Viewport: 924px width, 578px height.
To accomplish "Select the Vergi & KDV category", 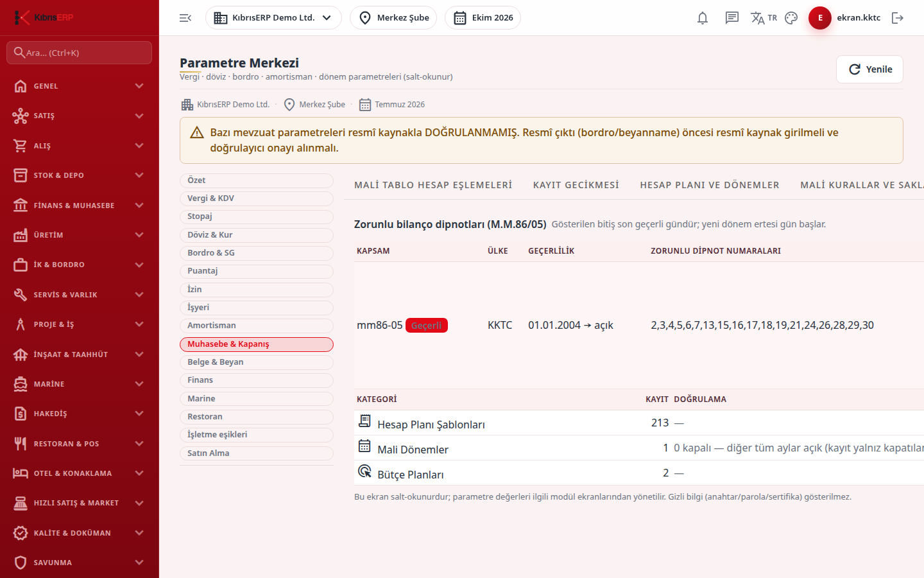I will tap(257, 198).
